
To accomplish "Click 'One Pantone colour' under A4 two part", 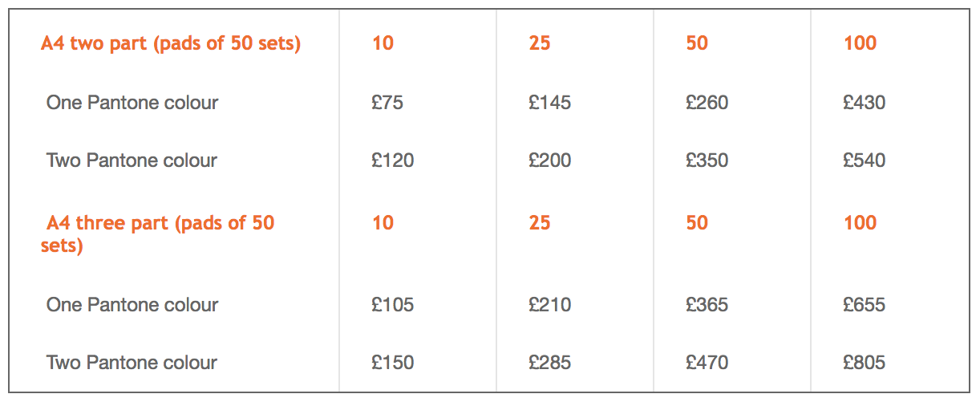I will (132, 103).
